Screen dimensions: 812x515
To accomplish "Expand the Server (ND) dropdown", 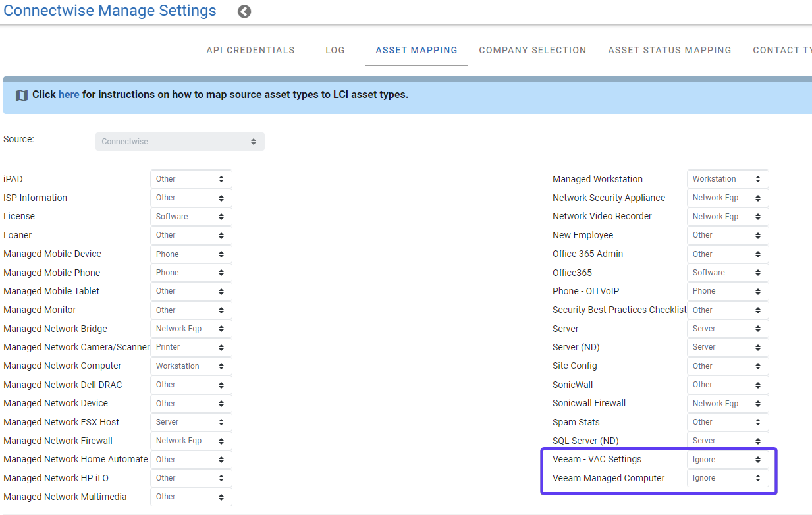I will pos(728,347).
